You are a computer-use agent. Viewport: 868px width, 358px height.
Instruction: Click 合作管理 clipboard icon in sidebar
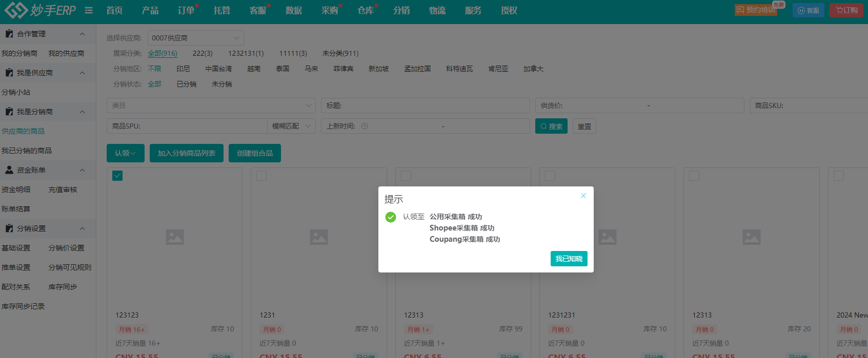9,34
